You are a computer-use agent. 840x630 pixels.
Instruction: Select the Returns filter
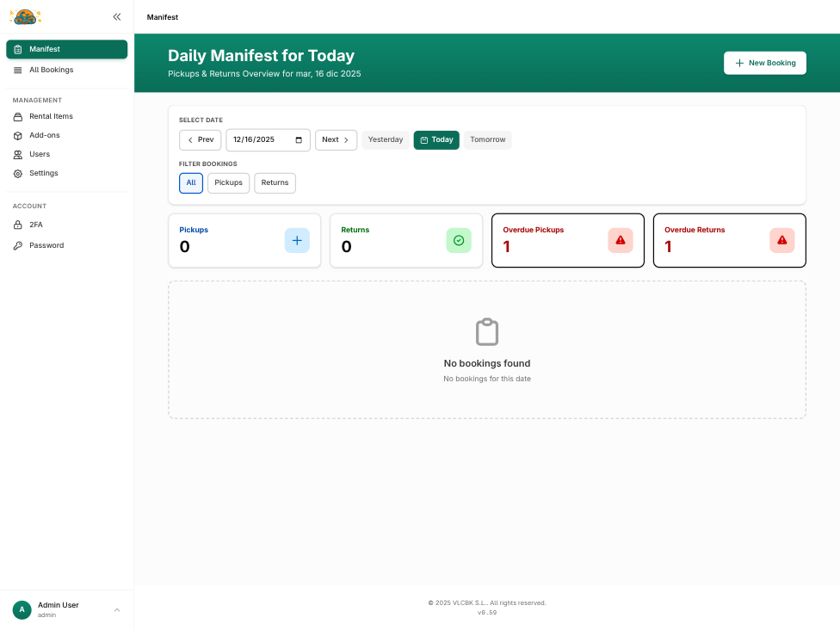click(275, 182)
